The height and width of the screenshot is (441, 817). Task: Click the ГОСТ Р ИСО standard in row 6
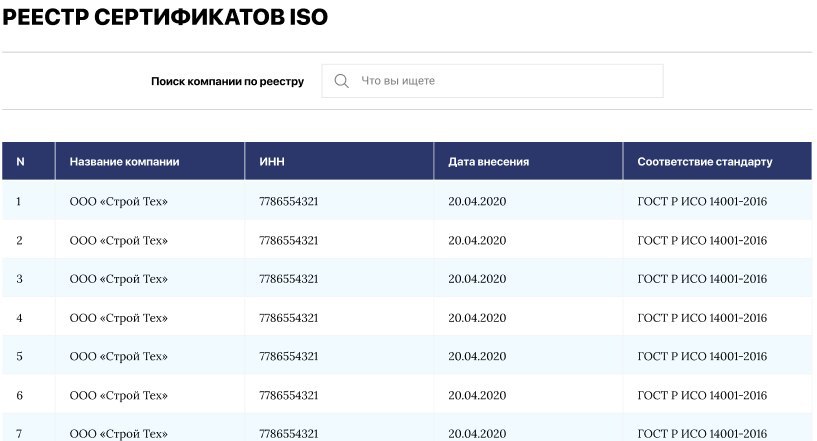702,396
